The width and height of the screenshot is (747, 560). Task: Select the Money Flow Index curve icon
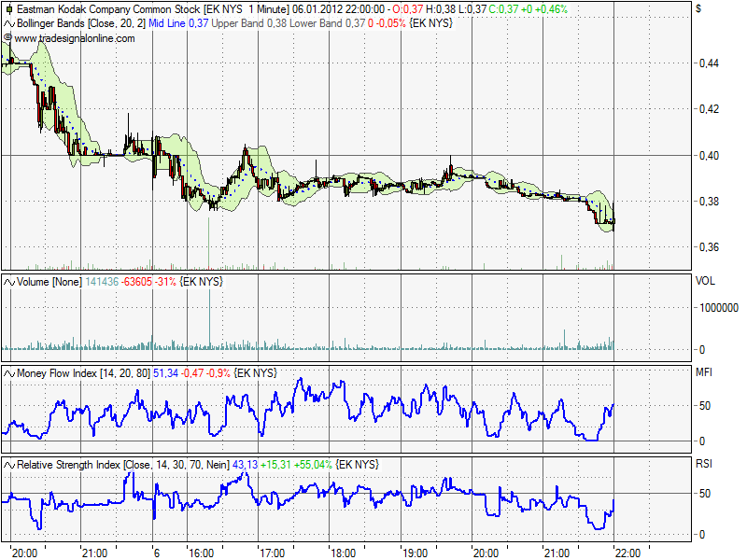8,371
